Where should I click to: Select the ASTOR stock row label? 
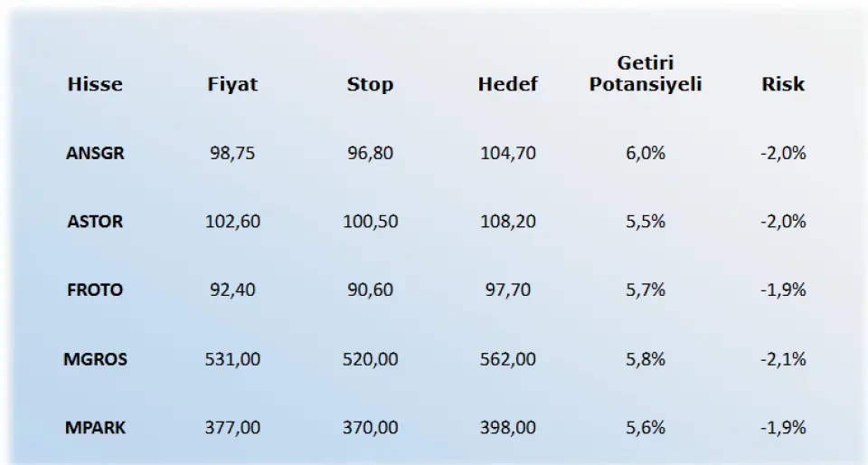(95, 222)
